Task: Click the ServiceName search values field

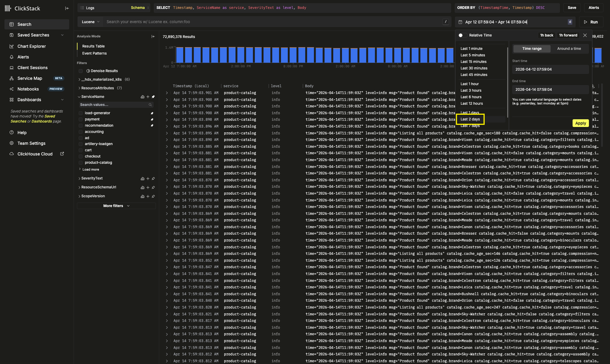Action: click(114, 105)
